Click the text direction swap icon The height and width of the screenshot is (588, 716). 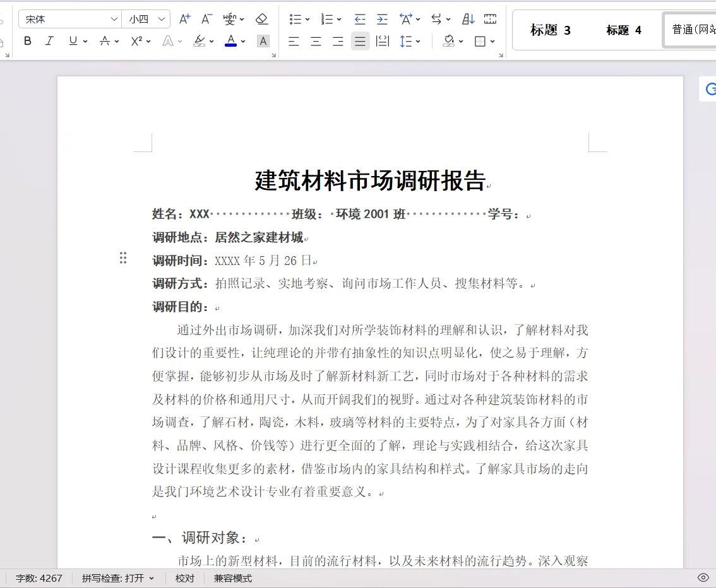tap(436, 19)
